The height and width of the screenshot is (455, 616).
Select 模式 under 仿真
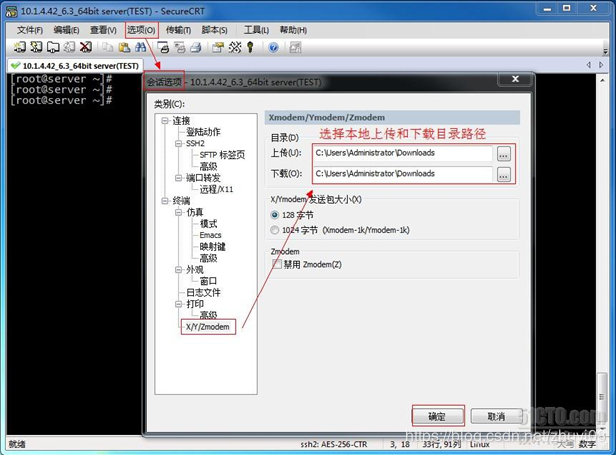tap(208, 224)
